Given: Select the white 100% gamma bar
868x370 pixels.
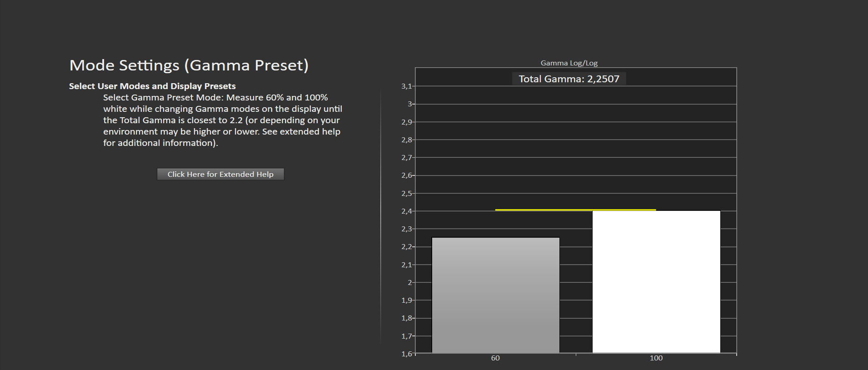Looking at the screenshot, I should (656, 281).
